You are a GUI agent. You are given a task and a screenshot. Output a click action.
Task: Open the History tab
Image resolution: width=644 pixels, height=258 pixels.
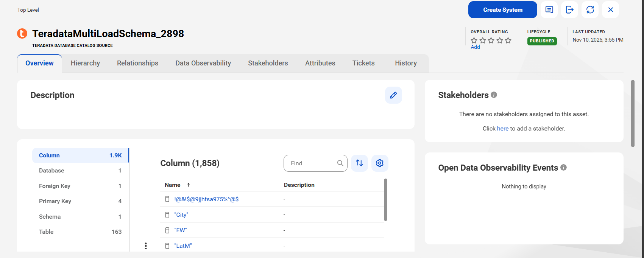pyautogui.click(x=406, y=63)
